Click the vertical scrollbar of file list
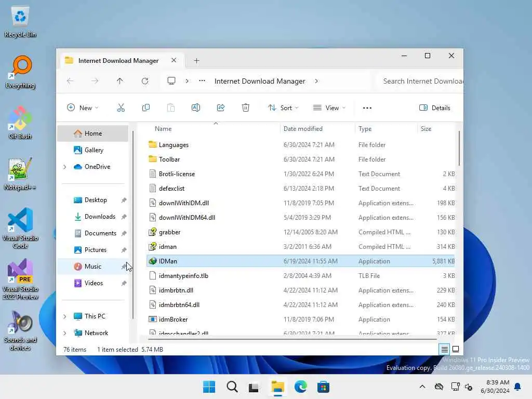This screenshot has width=532, height=399. pos(459,148)
